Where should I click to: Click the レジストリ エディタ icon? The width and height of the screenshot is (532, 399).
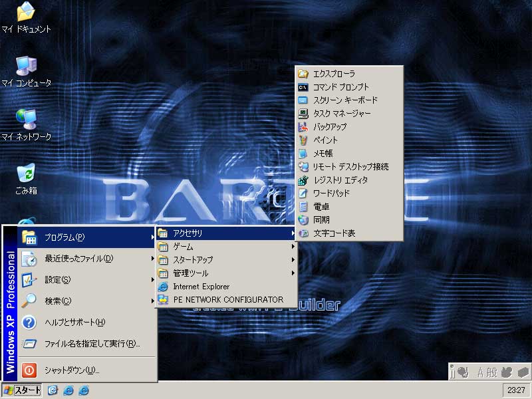[x=303, y=180]
